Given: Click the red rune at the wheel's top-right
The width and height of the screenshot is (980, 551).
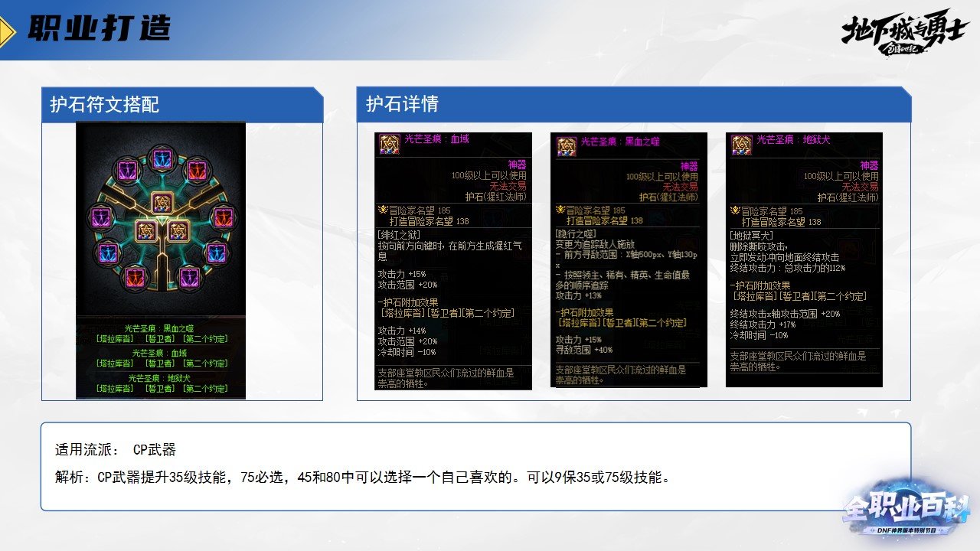Looking at the screenshot, I should pyautogui.click(x=197, y=169).
